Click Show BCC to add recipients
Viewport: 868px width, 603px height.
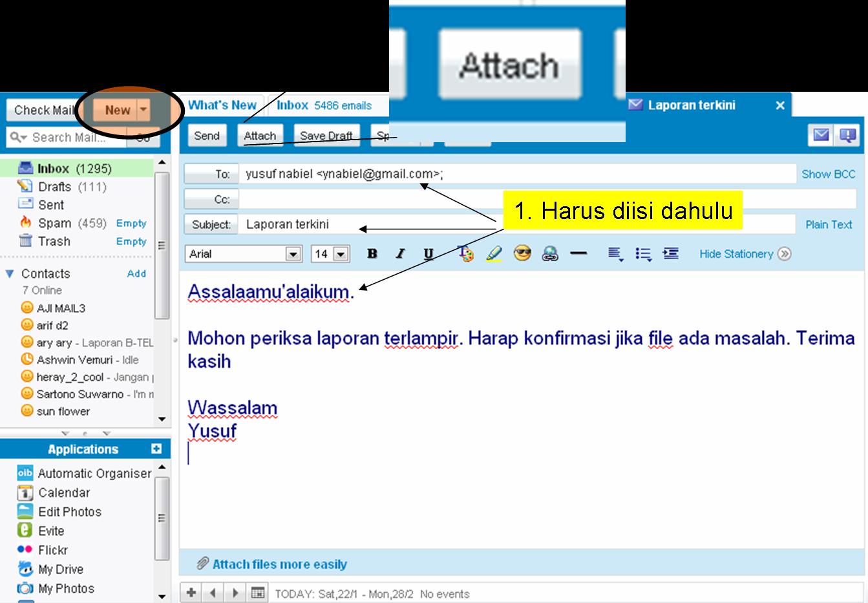[x=828, y=174]
